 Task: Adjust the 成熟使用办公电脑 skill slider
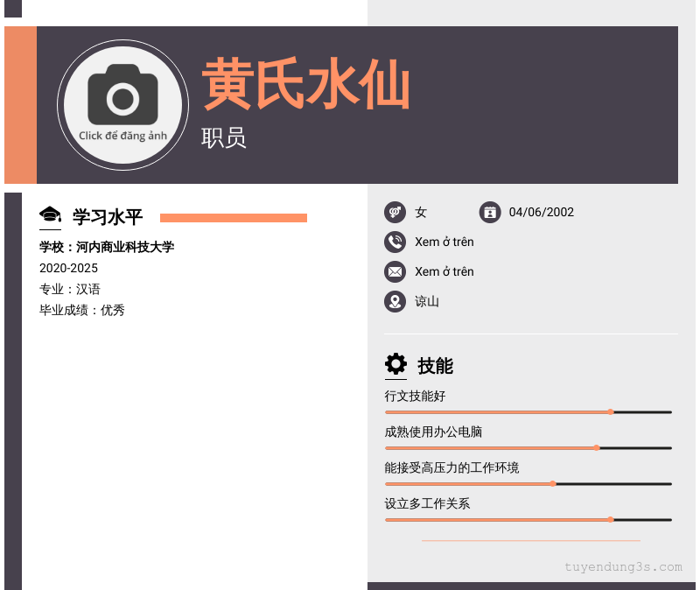pos(597,447)
